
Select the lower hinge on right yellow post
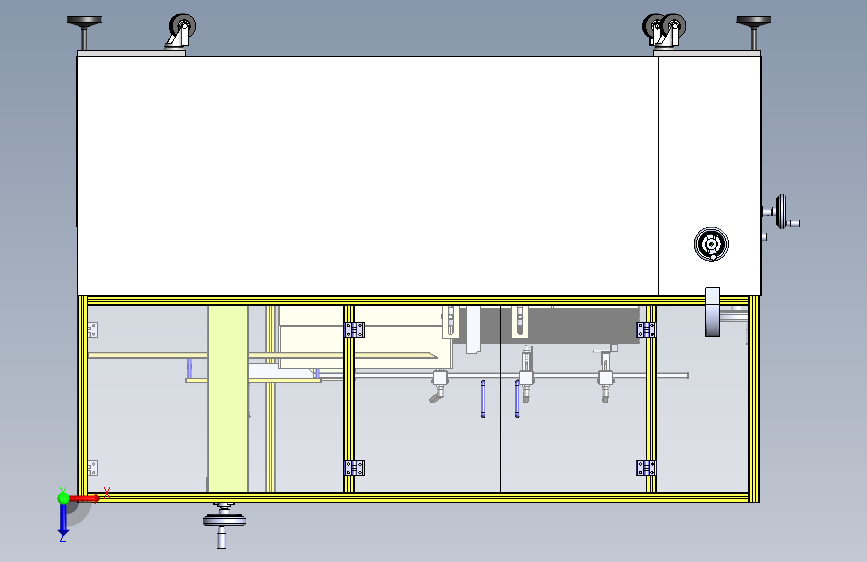(646, 468)
